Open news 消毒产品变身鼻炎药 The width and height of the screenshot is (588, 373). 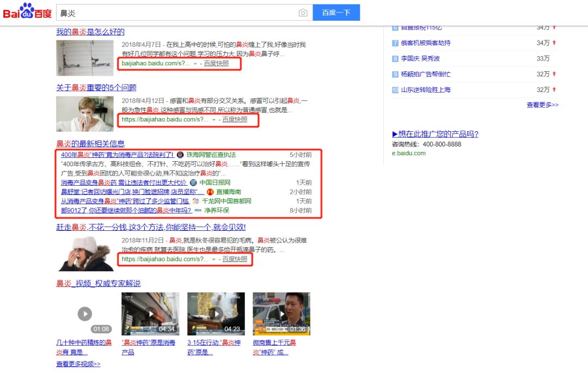click(124, 182)
